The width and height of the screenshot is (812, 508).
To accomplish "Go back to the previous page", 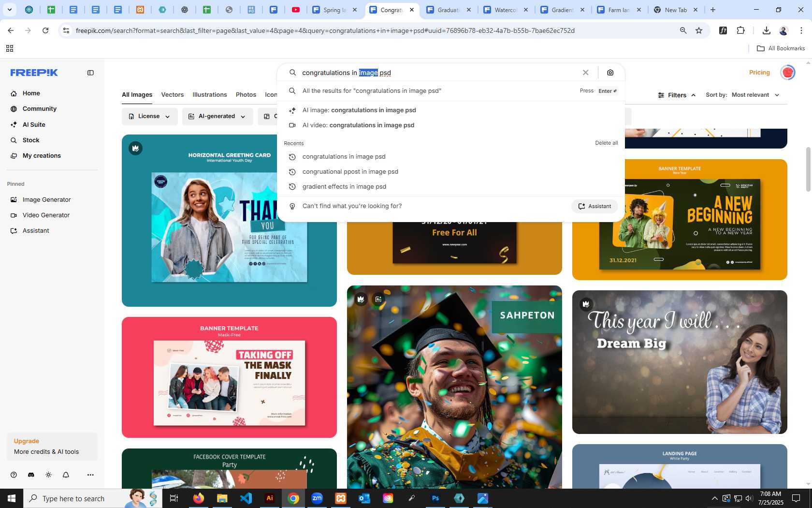I will click(x=11, y=30).
